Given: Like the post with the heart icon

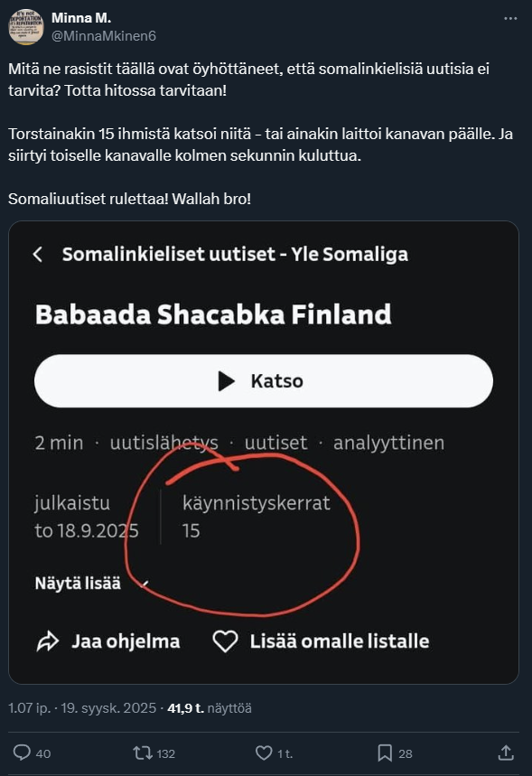Looking at the screenshot, I should (x=264, y=753).
